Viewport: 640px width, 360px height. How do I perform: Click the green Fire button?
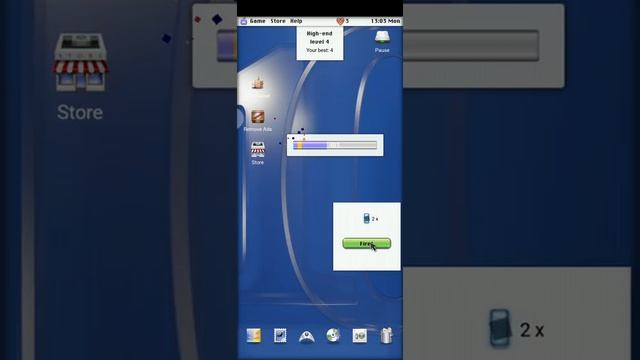pos(367,244)
